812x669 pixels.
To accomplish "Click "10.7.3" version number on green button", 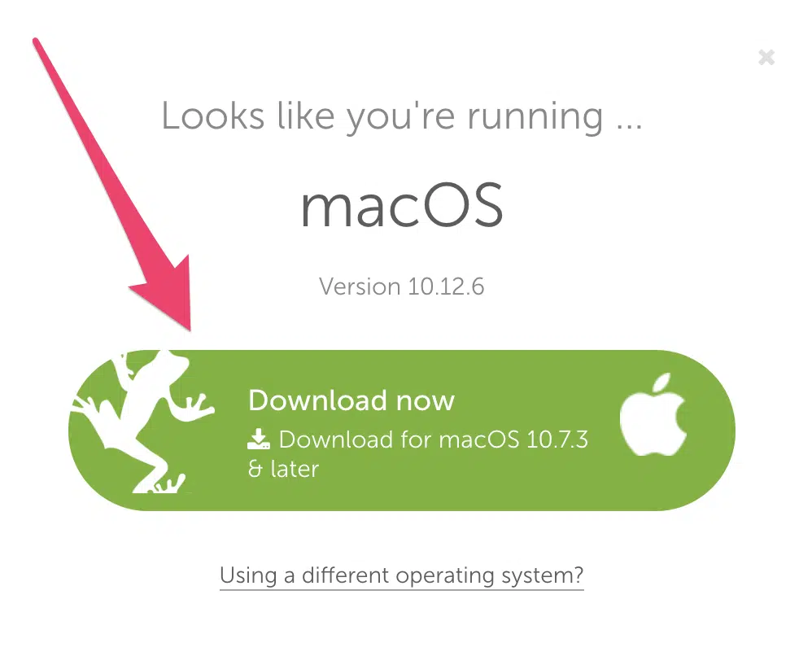I will tap(557, 439).
